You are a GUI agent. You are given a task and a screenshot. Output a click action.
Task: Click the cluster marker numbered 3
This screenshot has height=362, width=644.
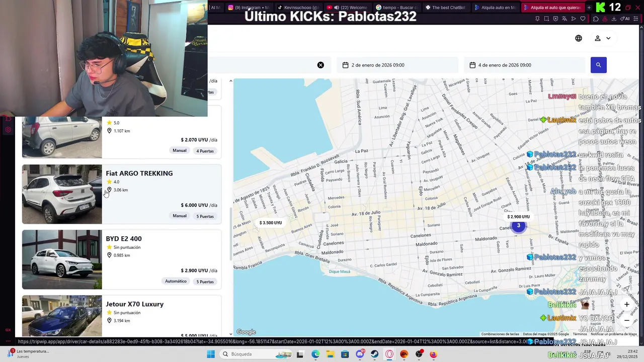pos(518,226)
